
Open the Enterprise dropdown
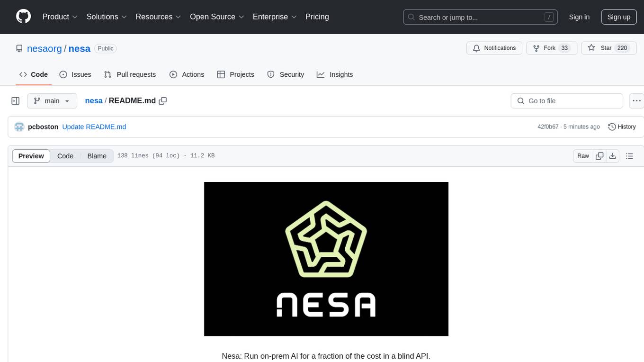coord(275,17)
